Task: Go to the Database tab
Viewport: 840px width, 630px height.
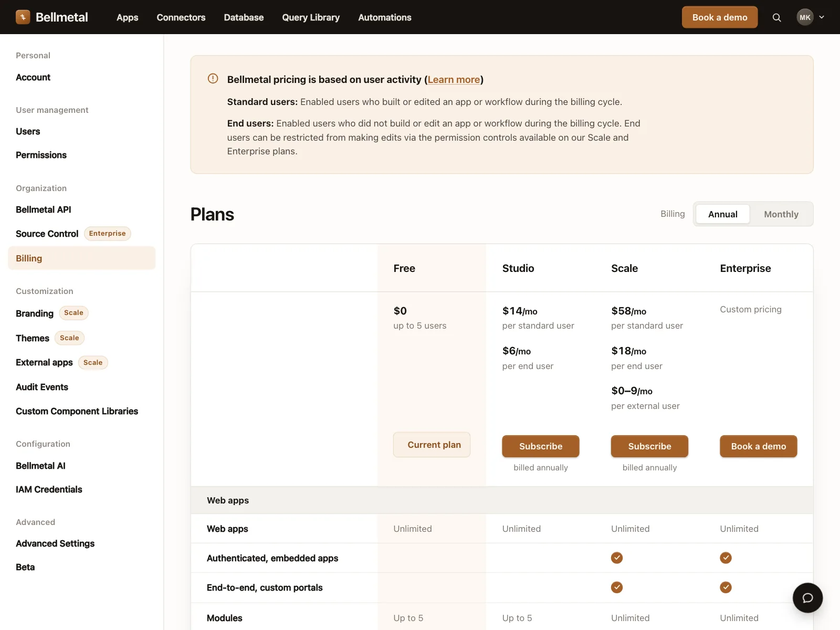Action: [244, 17]
